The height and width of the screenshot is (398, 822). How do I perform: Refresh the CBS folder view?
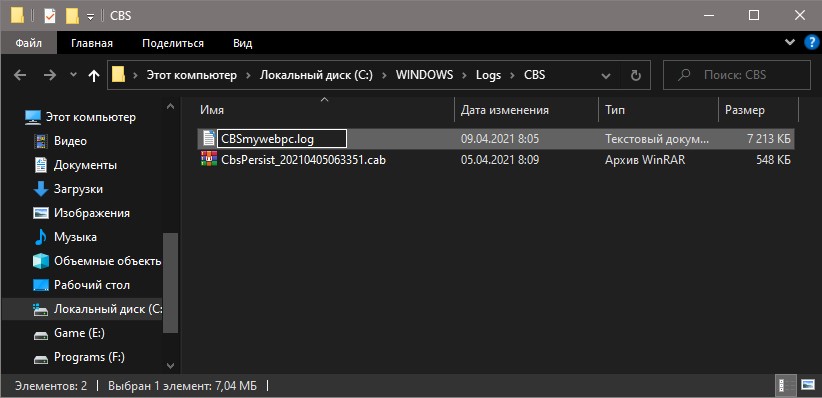click(635, 76)
